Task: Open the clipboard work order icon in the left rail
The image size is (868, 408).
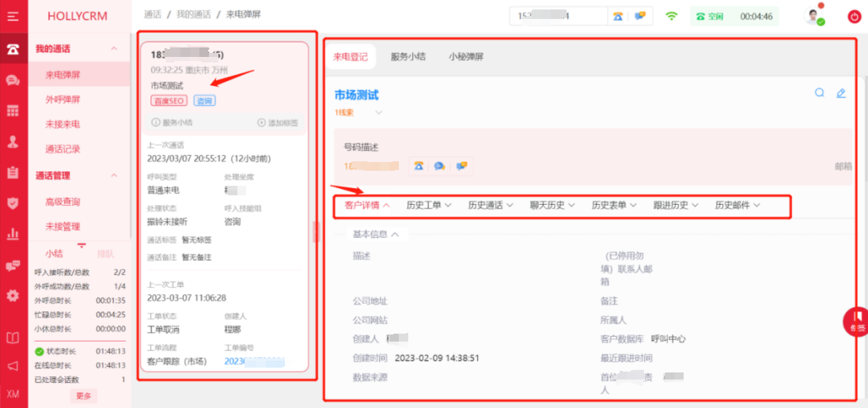Action: pos(13,172)
